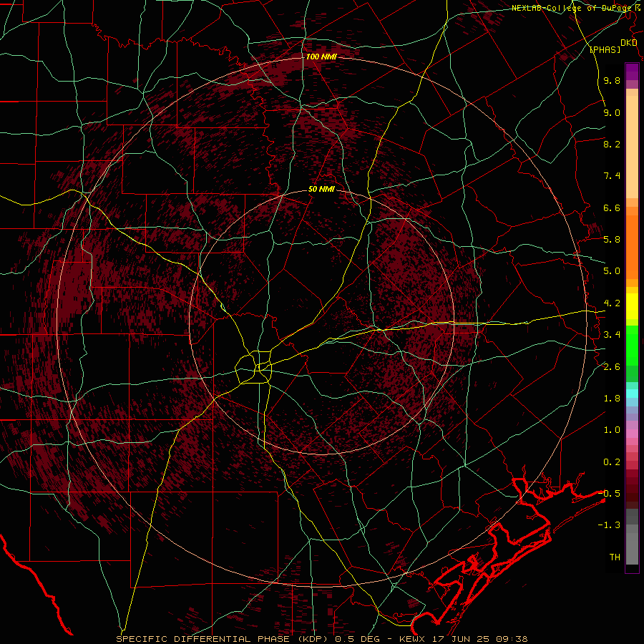Screen dimensions: 644x644
Task: Select the "1.0" legend value
Action: [612, 430]
